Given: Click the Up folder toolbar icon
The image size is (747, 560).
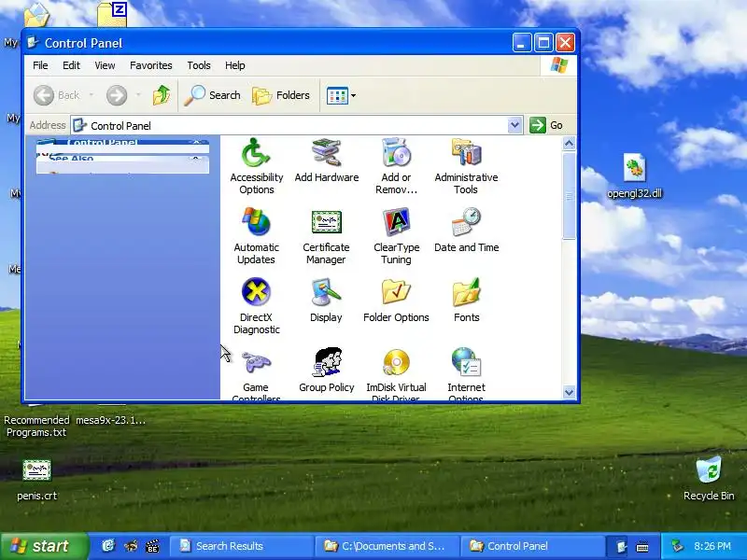Looking at the screenshot, I should point(162,95).
